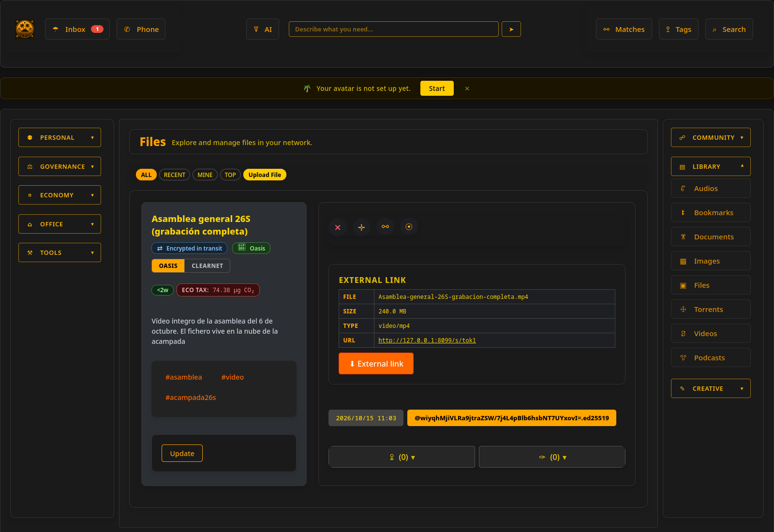Image resolution: width=774 pixels, height=532 pixels.
Task: Select the MINE files filter
Action: (205, 175)
